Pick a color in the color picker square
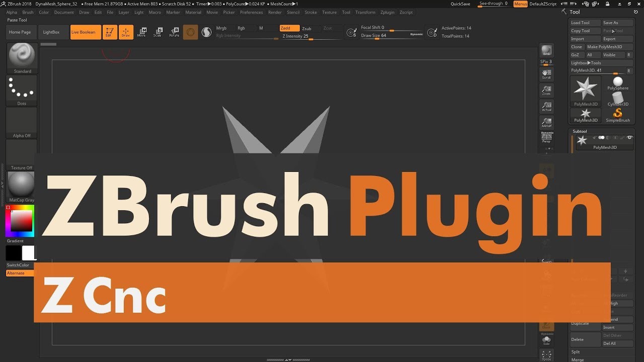Viewport: 644px width, 362px height. [x=21, y=220]
